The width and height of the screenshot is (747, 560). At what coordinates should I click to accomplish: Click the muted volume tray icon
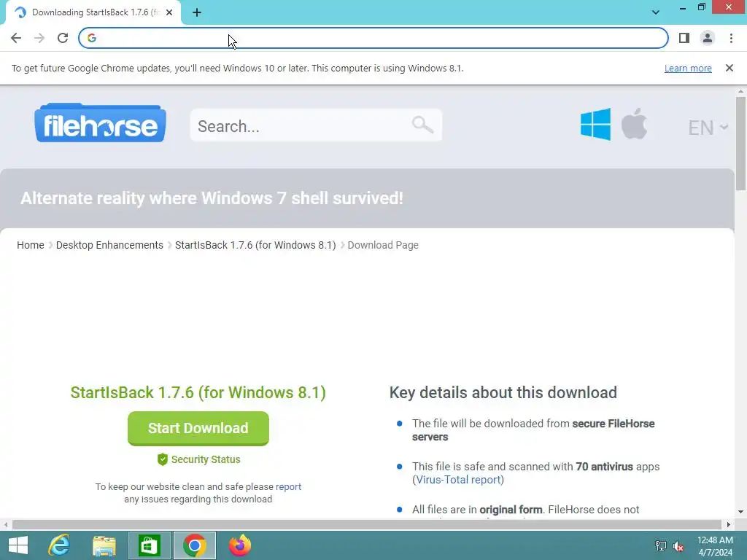pos(678,546)
